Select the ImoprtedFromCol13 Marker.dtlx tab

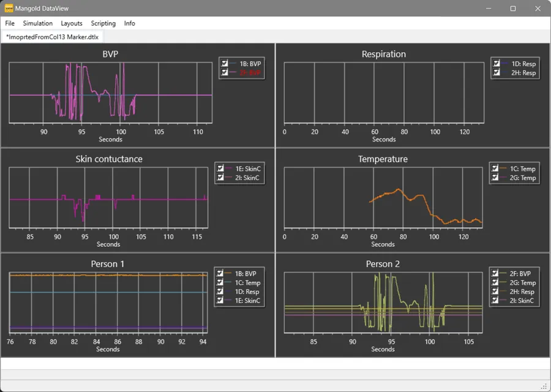52,36
